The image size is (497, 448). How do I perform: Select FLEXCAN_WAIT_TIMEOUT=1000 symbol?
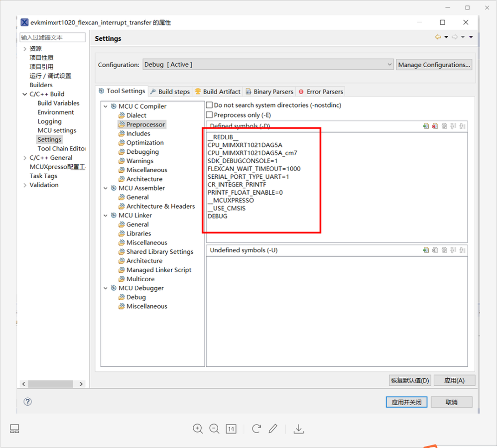[254, 169]
